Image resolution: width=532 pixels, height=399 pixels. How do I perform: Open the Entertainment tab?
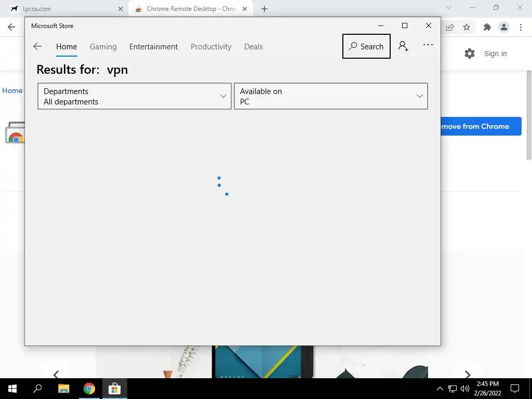click(x=153, y=47)
